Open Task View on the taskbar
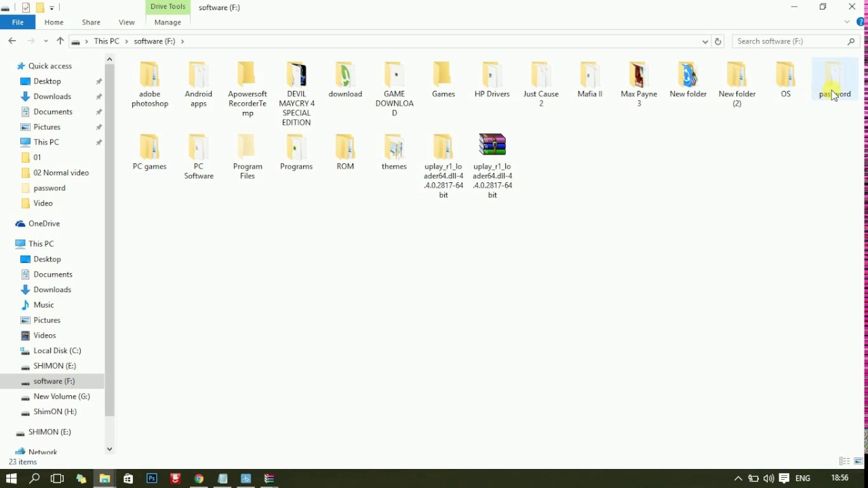 [57, 479]
